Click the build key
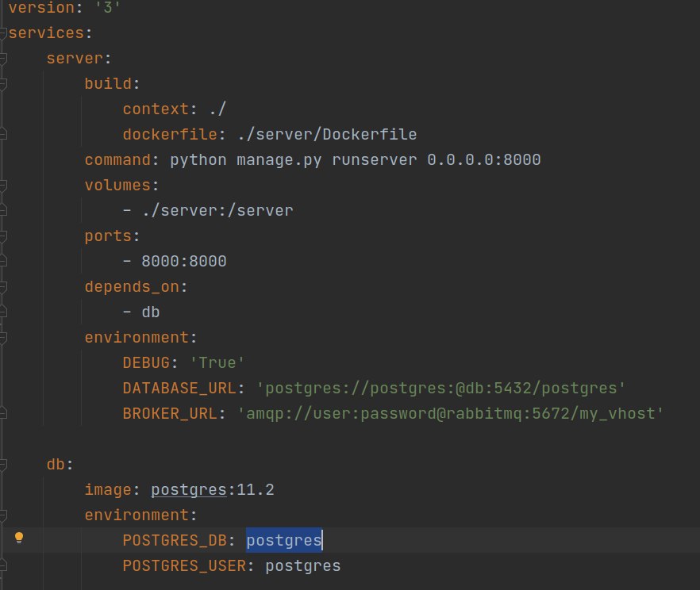700x590 pixels. [108, 84]
